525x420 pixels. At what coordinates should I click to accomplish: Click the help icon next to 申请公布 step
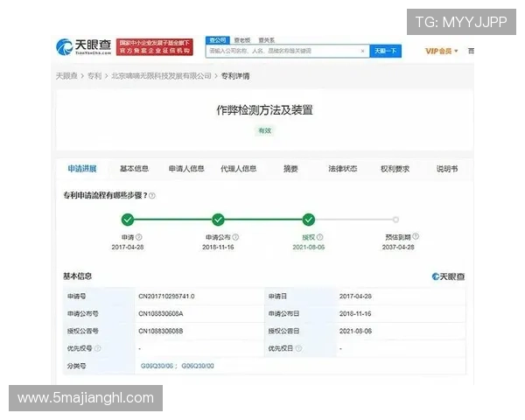(235, 237)
